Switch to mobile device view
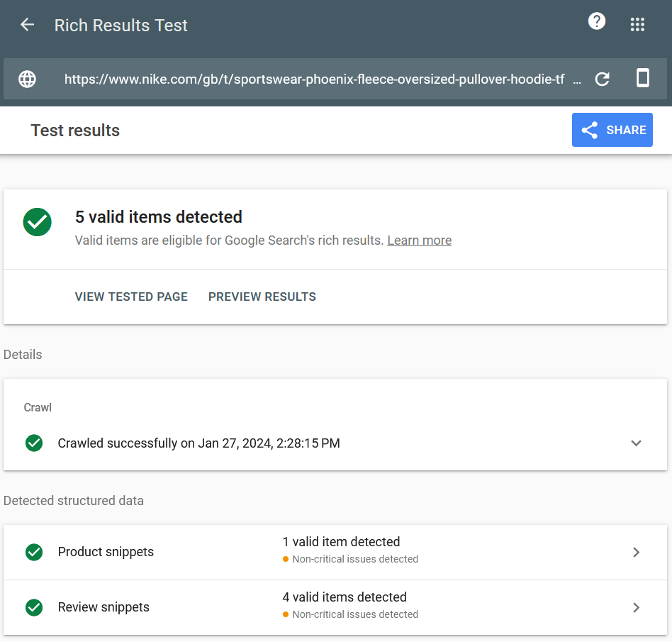 (x=642, y=79)
